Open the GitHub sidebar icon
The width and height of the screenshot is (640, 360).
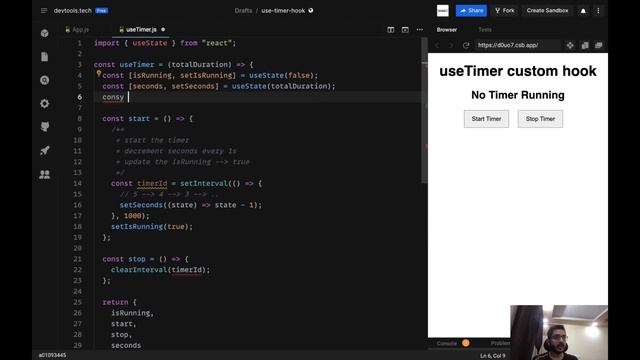point(44,127)
